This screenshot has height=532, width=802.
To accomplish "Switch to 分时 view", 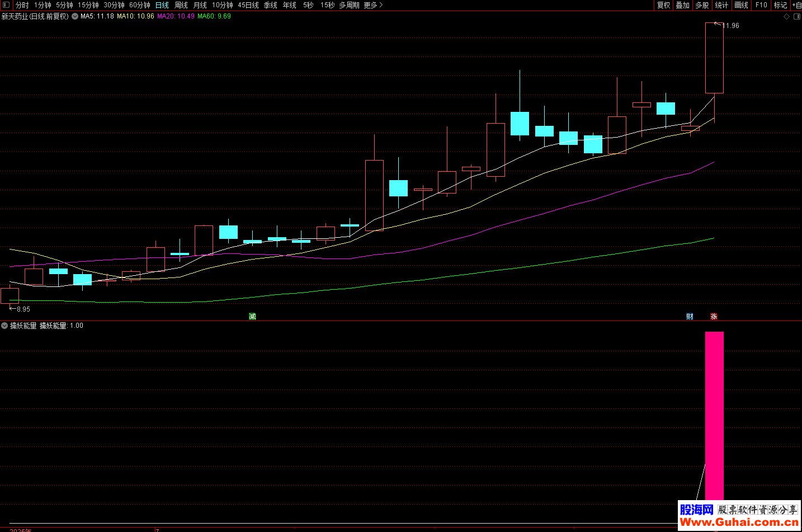I will (x=22, y=5).
